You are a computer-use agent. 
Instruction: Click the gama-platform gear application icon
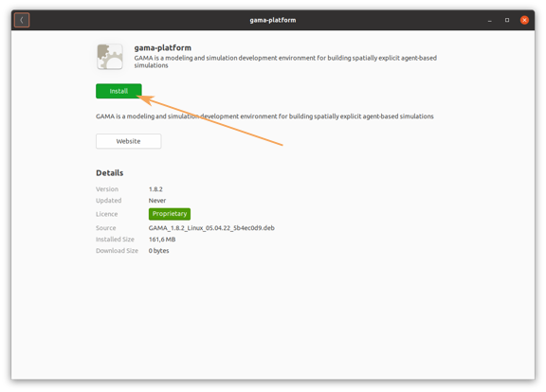pyautogui.click(x=110, y=57)
